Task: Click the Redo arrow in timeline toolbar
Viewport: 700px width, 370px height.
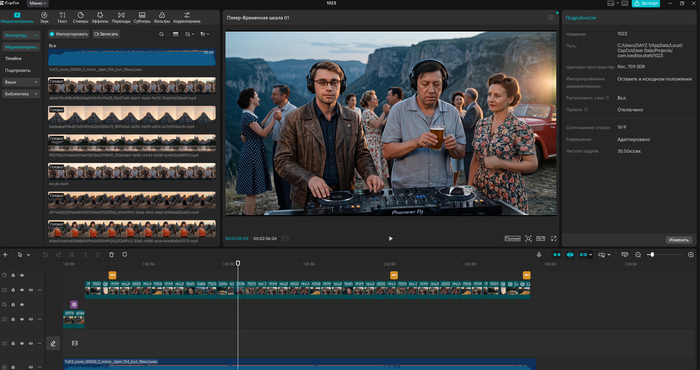Action: pyautogui.click(x=58, y=254)
